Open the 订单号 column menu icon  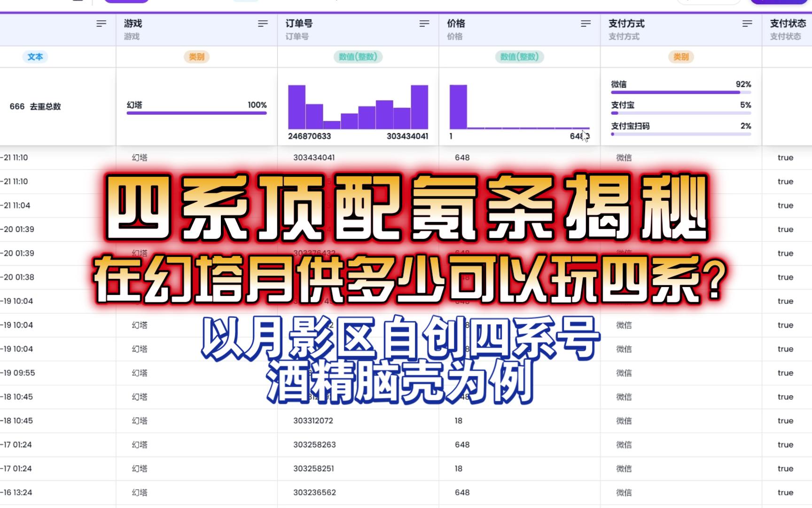pos(424,24)
